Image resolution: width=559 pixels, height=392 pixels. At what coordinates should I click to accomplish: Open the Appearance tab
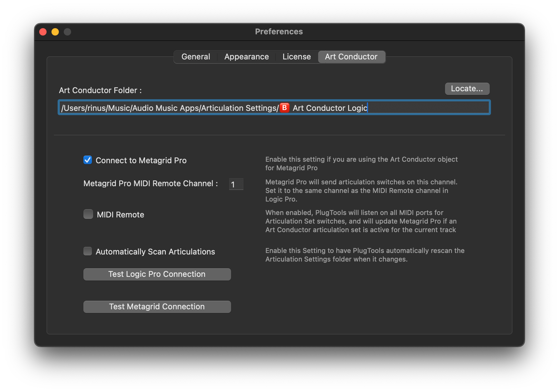point(246,57)
